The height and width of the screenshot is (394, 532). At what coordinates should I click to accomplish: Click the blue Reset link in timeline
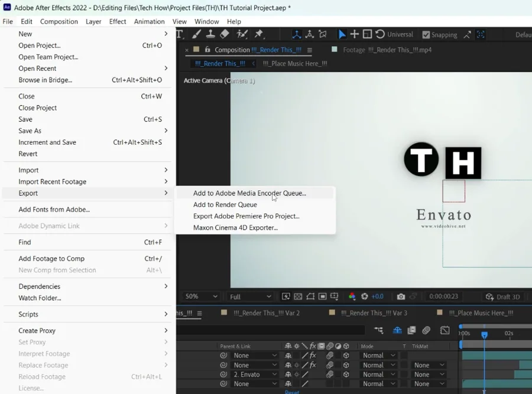pos(292,392)
